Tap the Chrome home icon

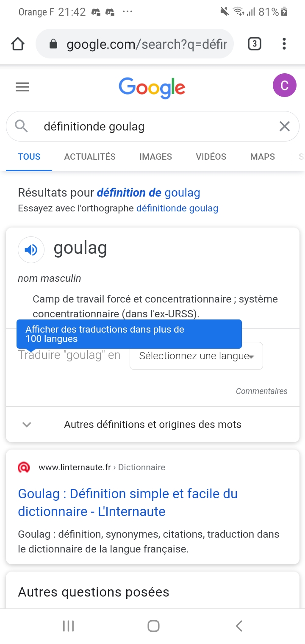tap(18, 44)
